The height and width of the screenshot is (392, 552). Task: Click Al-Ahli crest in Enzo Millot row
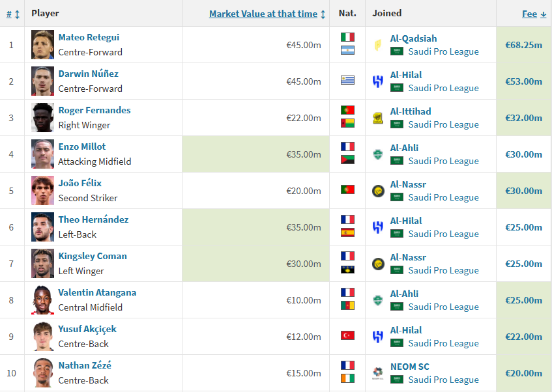click(377, 154)
